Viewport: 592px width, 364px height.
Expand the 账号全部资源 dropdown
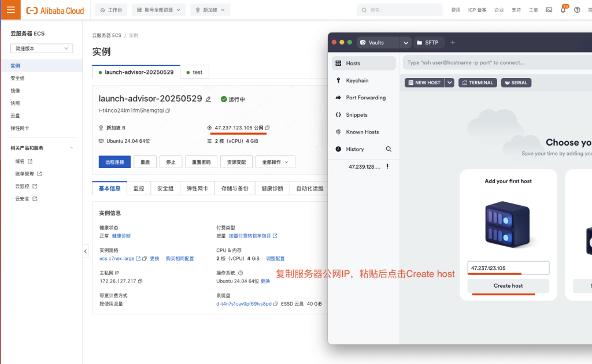click(x=158, y=10)
